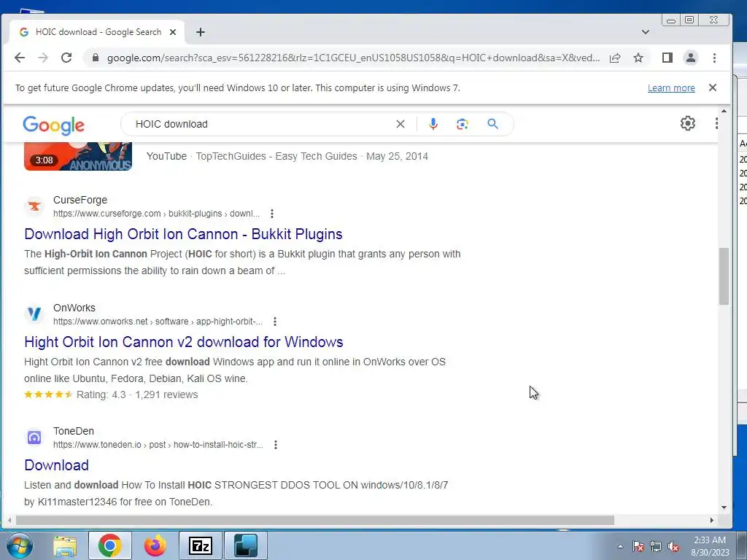Open Chrome's three-dot menu
The width and height of the screenshot is (747, 560).
(714, 58)
